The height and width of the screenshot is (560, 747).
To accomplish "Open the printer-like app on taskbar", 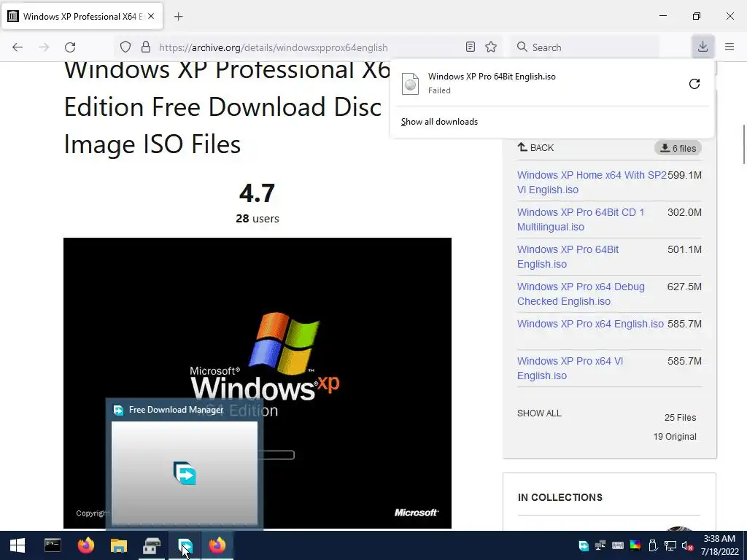I will (x=152, y=545).
